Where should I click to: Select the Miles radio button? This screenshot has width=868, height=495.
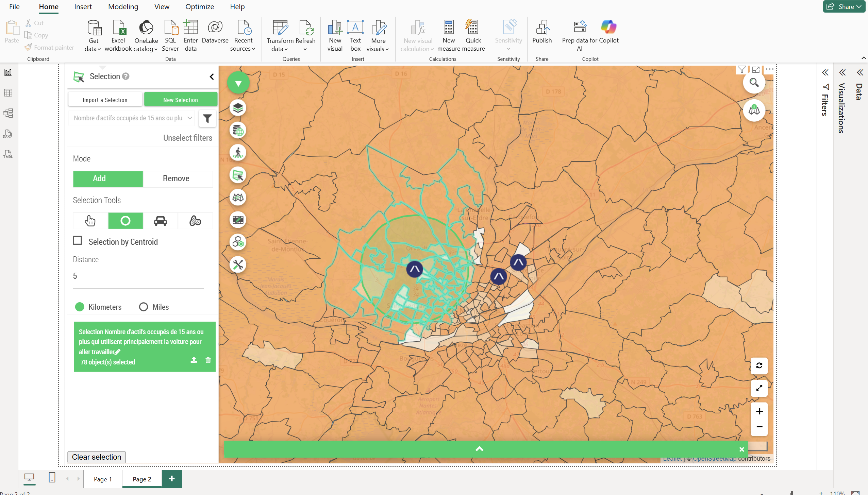(x=144, y=307)
